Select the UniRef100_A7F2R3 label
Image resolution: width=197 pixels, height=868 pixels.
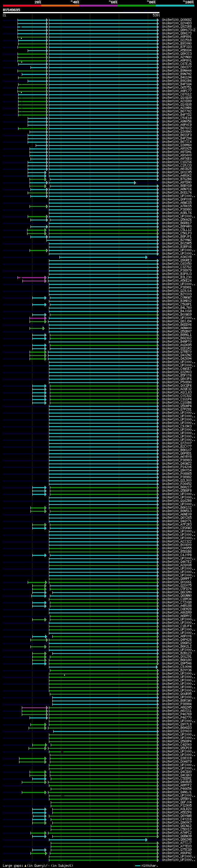point(177,525)
